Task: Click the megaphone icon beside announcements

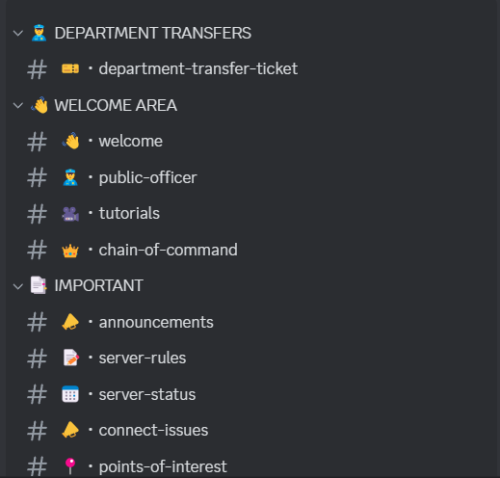Action: [70, 322]
